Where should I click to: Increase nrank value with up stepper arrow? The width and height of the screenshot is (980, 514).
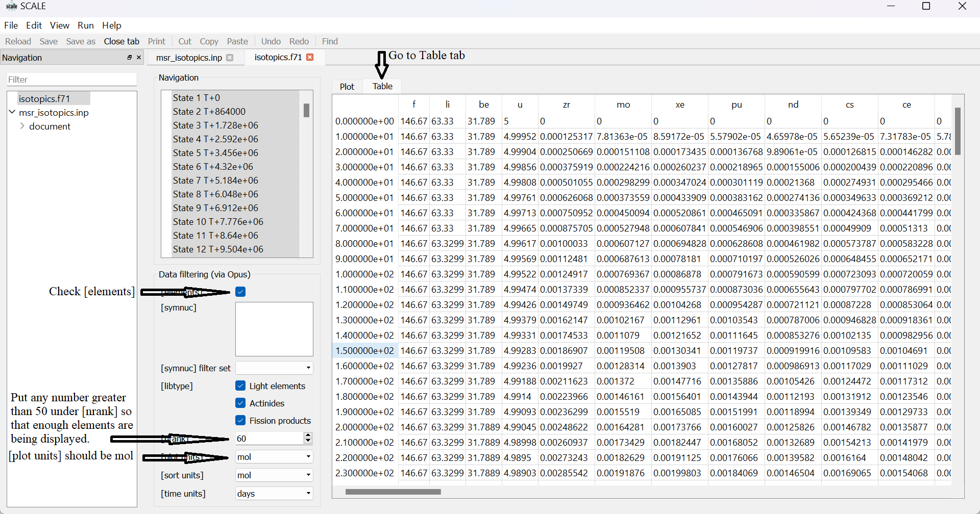[x=308, y=435]
